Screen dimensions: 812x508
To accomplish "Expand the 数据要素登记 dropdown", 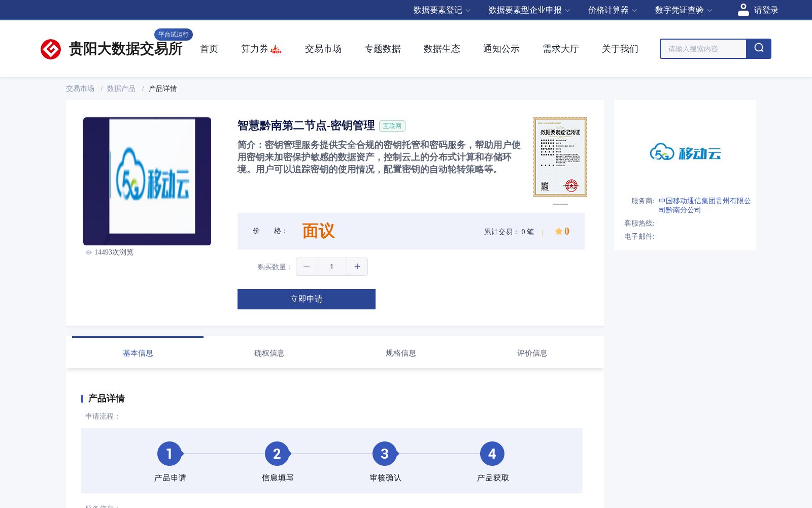I will click(442, 10).
